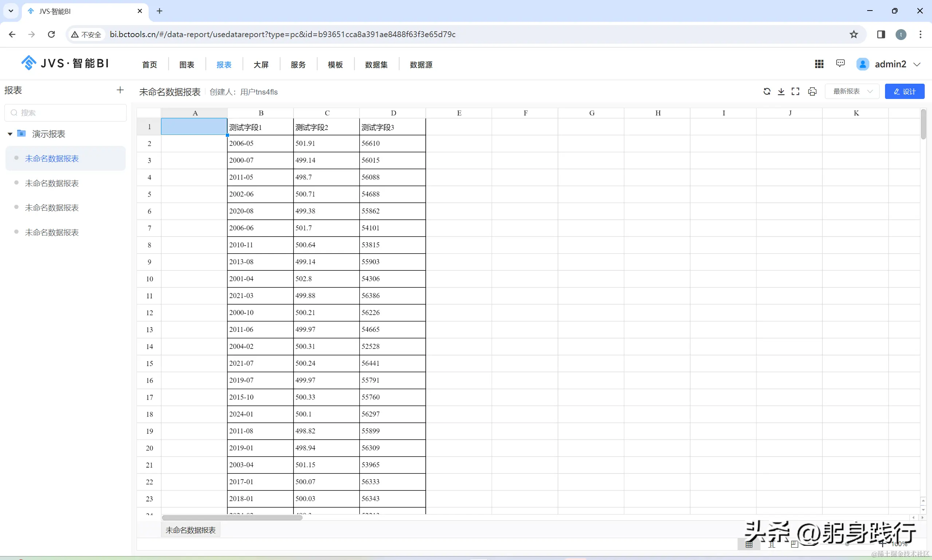This screenshot has width=932, height=560.
Task: Collapse the 演示报表 folder
Action: [10, 134]
